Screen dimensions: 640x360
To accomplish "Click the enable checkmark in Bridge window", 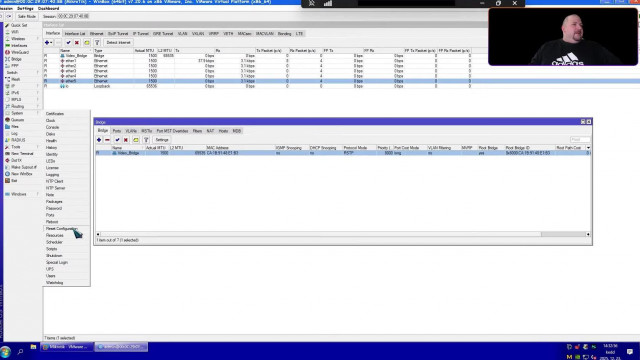I will tap(117, 140).
